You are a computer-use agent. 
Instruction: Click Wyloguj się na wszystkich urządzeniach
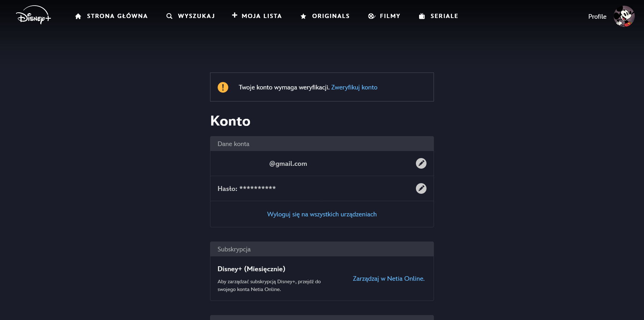[x=322, y=214]
